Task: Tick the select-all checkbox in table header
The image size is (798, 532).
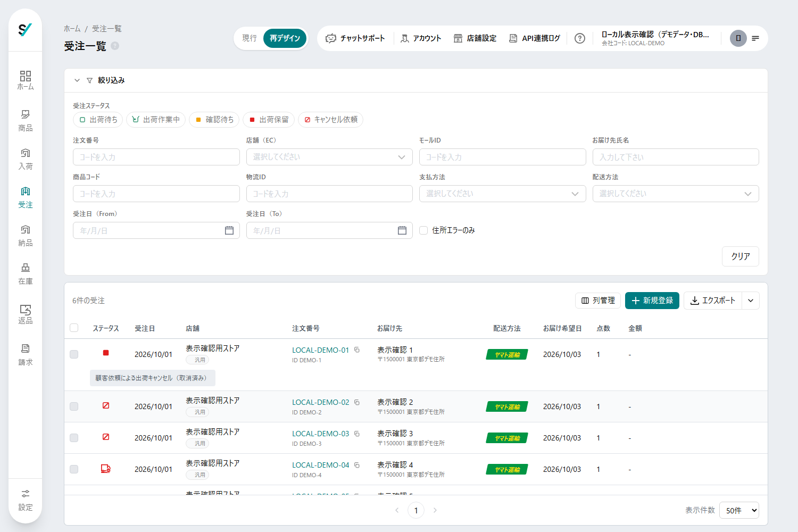Action: tap(74, 328)
